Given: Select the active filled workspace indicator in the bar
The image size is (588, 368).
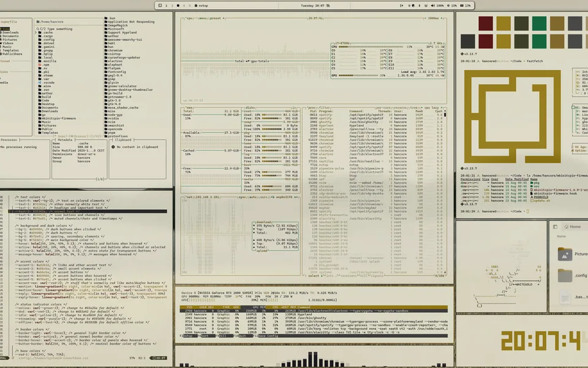Looking at the screenshot, I should click(178, 6).
